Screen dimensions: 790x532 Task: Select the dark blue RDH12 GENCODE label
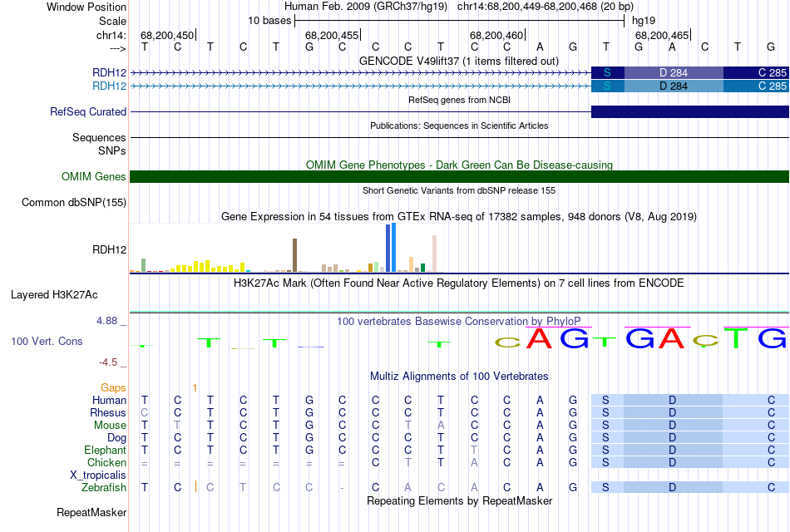coord(109,72)
